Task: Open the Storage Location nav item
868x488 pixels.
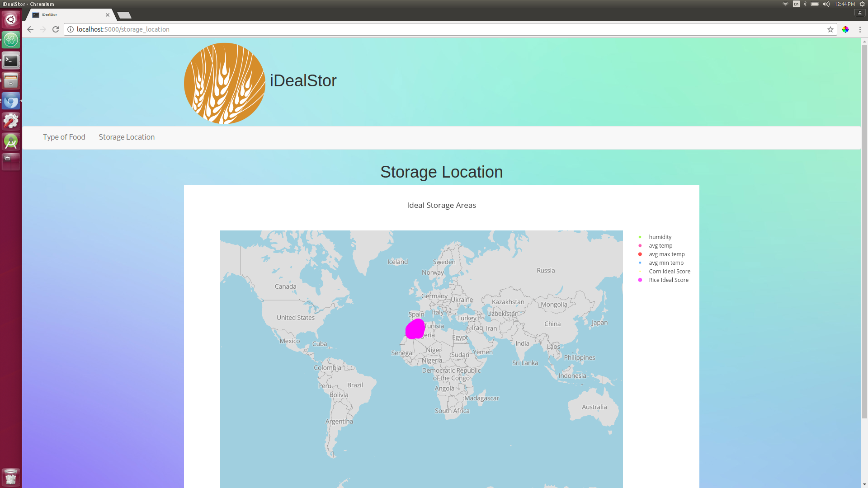Action: coord(127,137)
